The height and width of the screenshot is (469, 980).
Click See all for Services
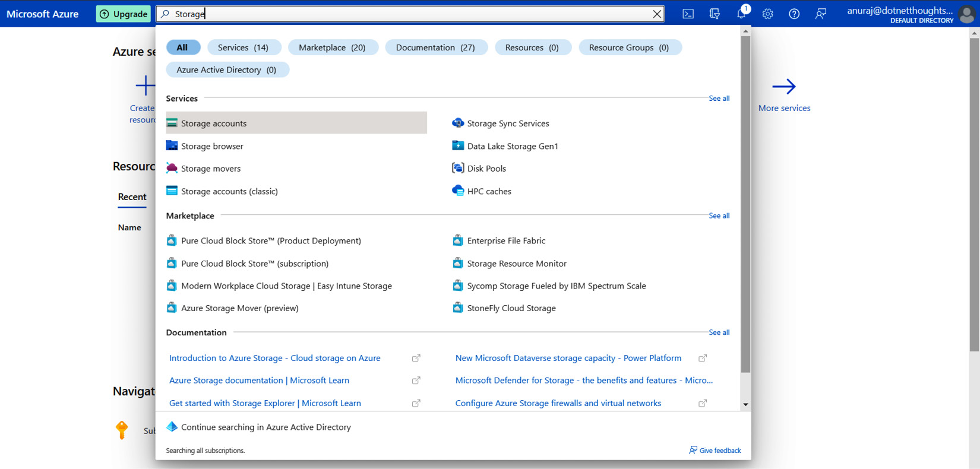[x=719, y=99]
